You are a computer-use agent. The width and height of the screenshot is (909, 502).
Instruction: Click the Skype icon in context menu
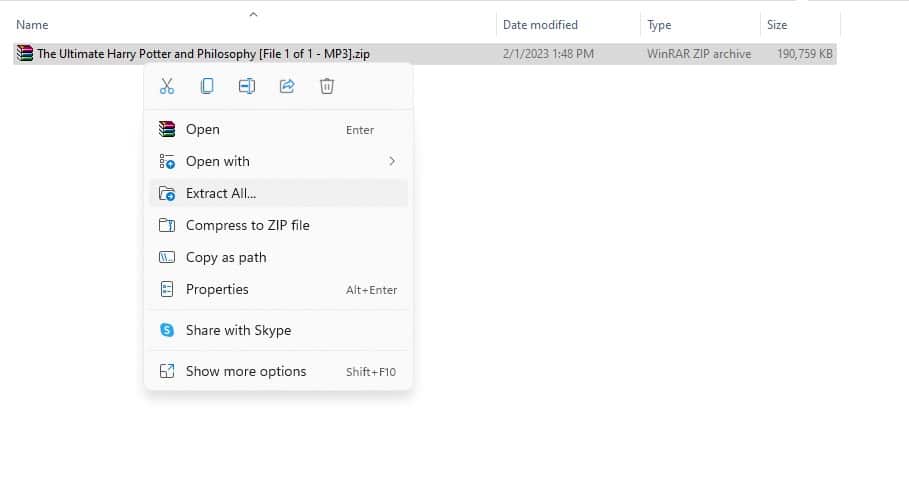click(167, 330)
